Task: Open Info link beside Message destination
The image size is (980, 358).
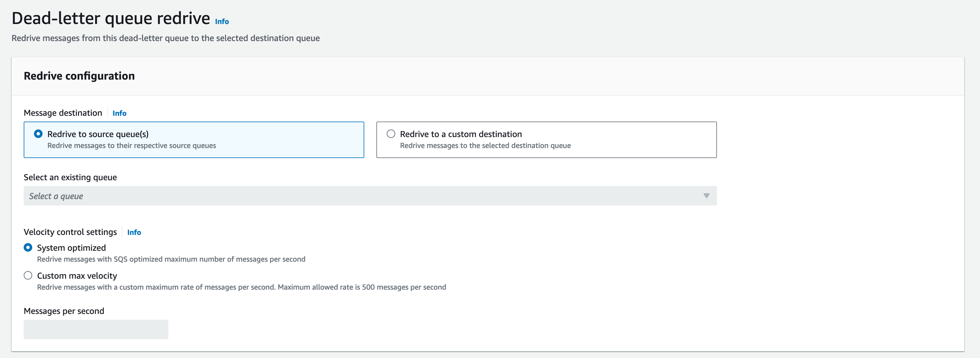Action: pos(119,113)
